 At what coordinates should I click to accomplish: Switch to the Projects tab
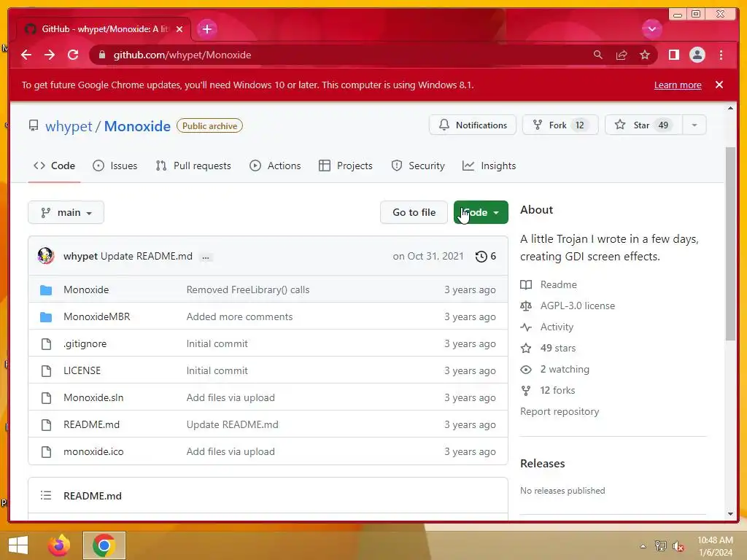click(x=346, y=166)
